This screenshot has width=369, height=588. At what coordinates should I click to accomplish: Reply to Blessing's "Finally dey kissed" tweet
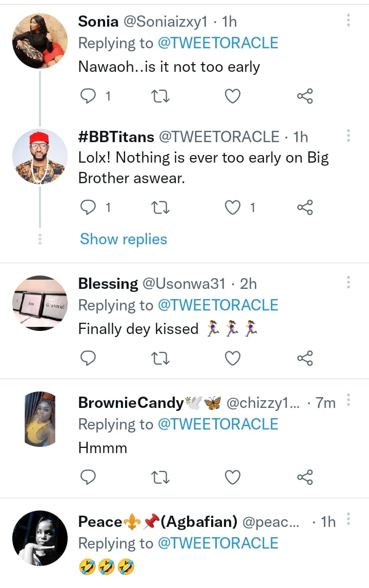[x=89, y=358]
